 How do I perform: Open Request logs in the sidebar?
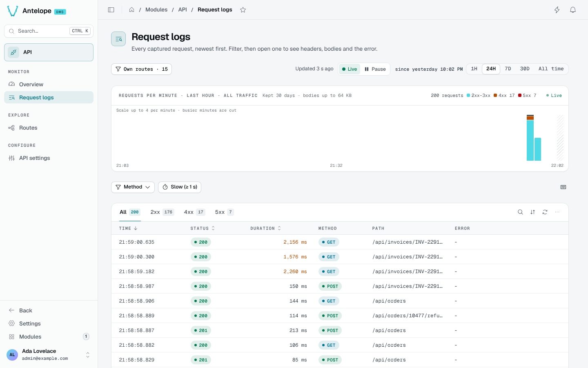click(49, 97)
